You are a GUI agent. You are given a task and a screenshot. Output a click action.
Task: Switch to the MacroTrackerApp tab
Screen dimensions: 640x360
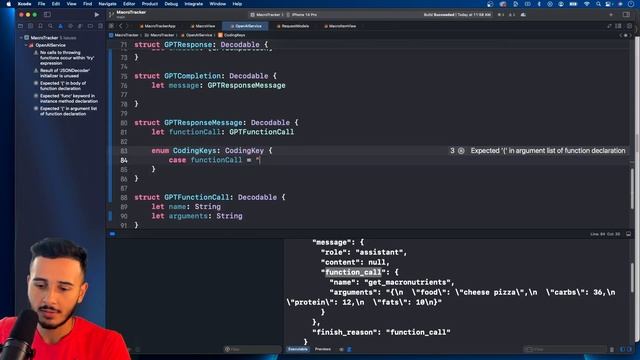158,26
